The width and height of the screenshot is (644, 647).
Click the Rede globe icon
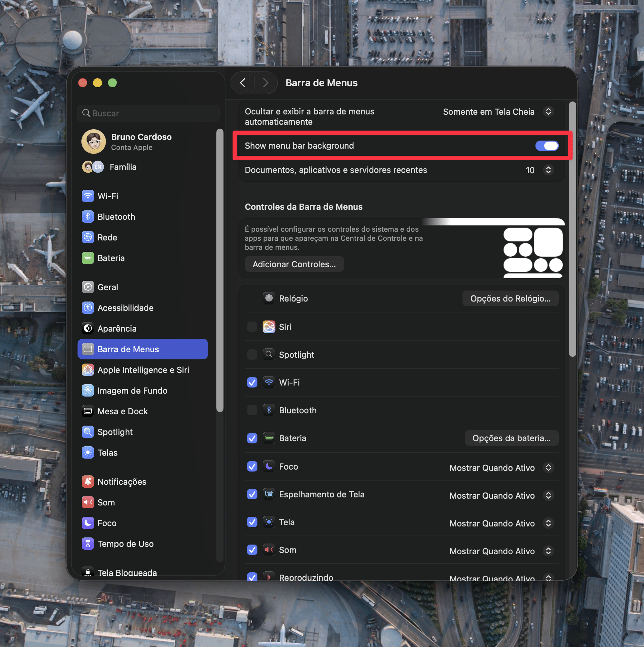pos(88,238)
